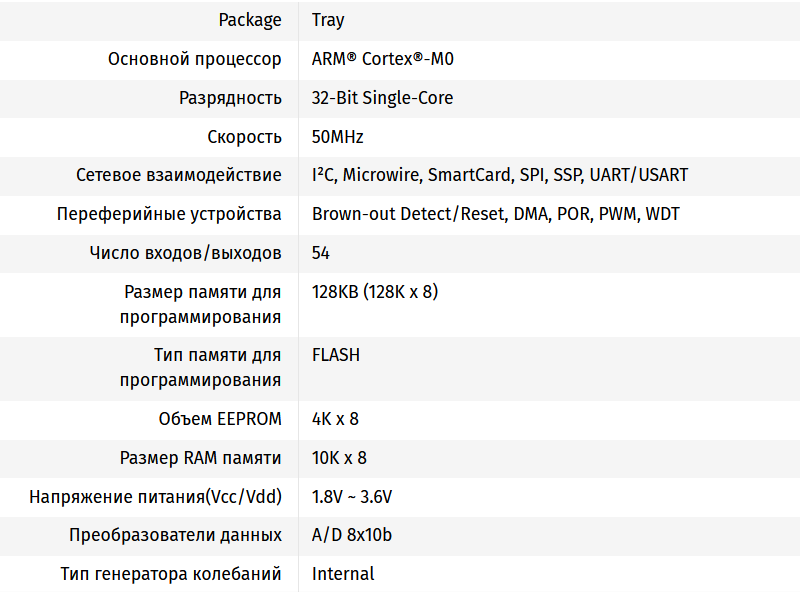
Task: Click the "Package" label cell
Action: tap(250, 20)
